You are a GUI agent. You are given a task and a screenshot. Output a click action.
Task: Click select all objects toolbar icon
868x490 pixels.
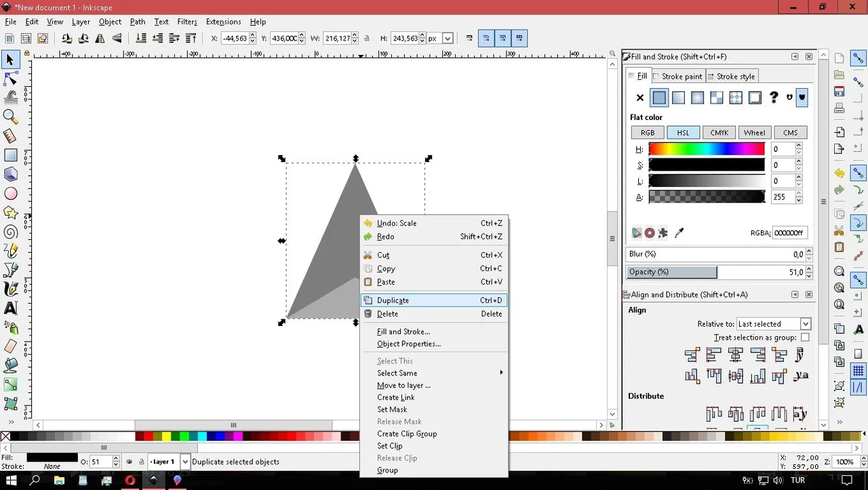click(x=10, y=39)
